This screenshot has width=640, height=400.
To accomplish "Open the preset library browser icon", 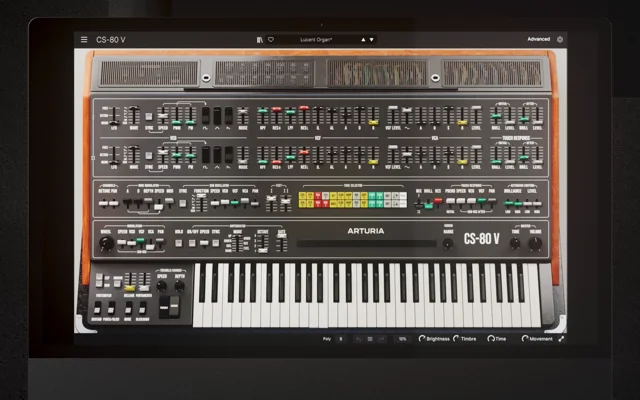I will [260, 40].
